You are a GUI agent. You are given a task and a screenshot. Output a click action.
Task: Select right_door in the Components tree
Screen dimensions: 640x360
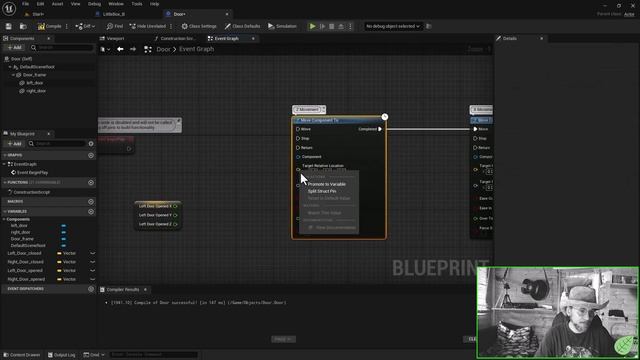pyautogui.click(x=36, y=91)
